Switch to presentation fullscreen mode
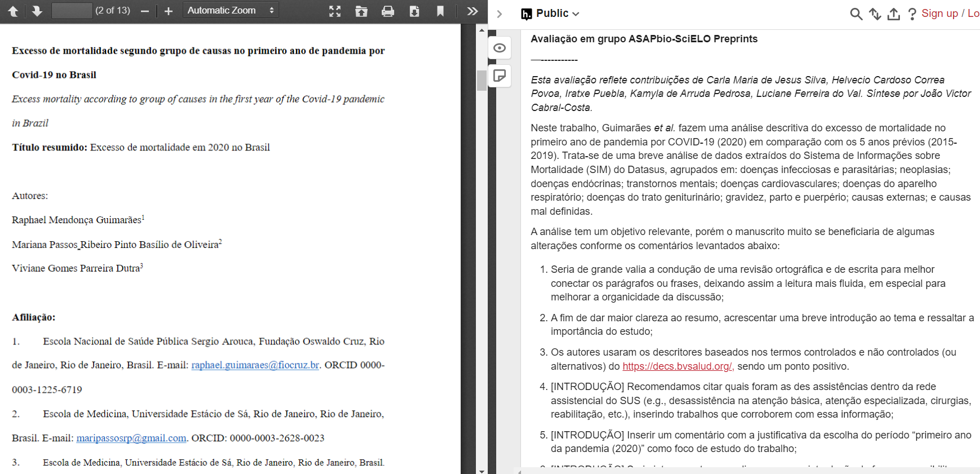 [335, 11]
